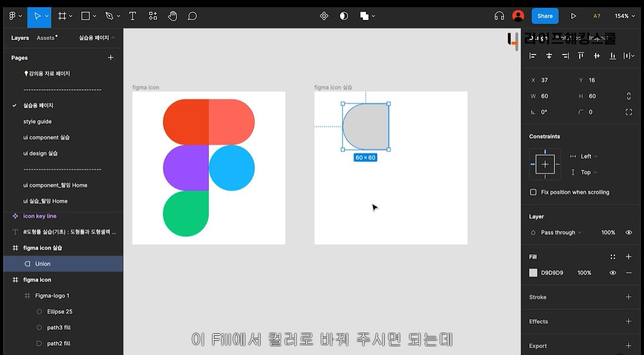Image resolution: width=644 pixels, height=355 pixels.
Task: Open Pass through blend mode dropdown
Action: pos(561,232)
